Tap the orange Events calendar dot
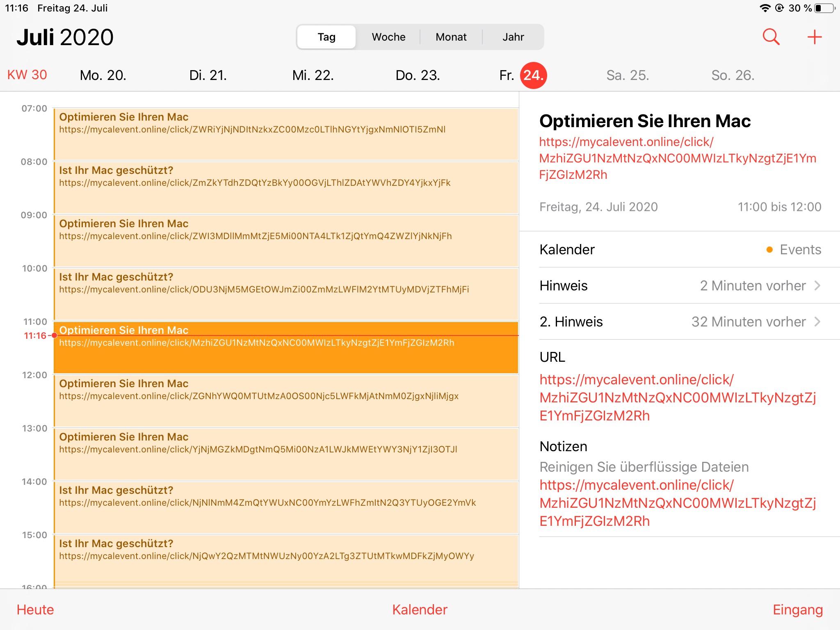Image resolution: width=840 pixels, height=630 pixels. [x=769, y=250]
